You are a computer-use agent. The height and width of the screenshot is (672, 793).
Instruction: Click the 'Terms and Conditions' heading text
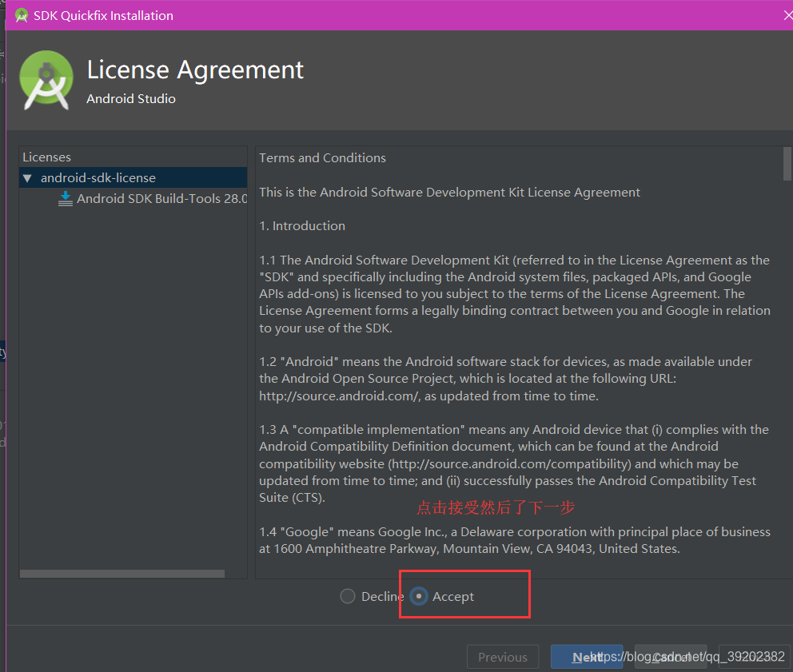tap(323, 157)
